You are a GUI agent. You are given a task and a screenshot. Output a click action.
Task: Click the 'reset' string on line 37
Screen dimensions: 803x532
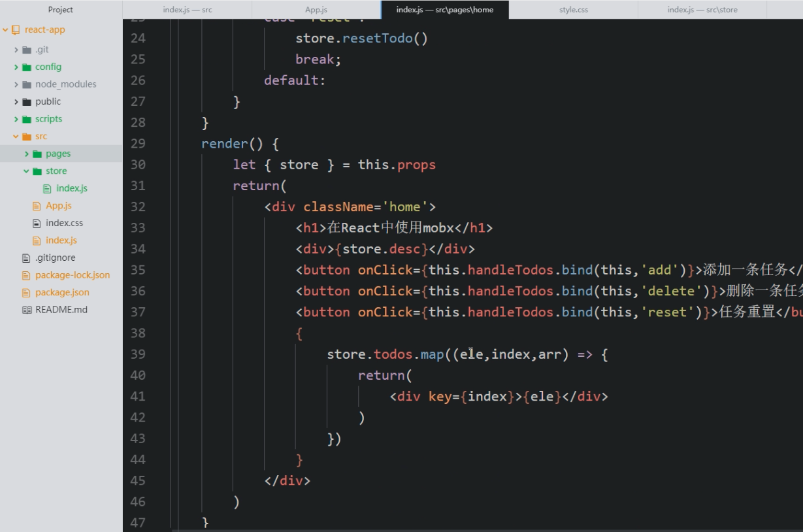pos(668,312)
